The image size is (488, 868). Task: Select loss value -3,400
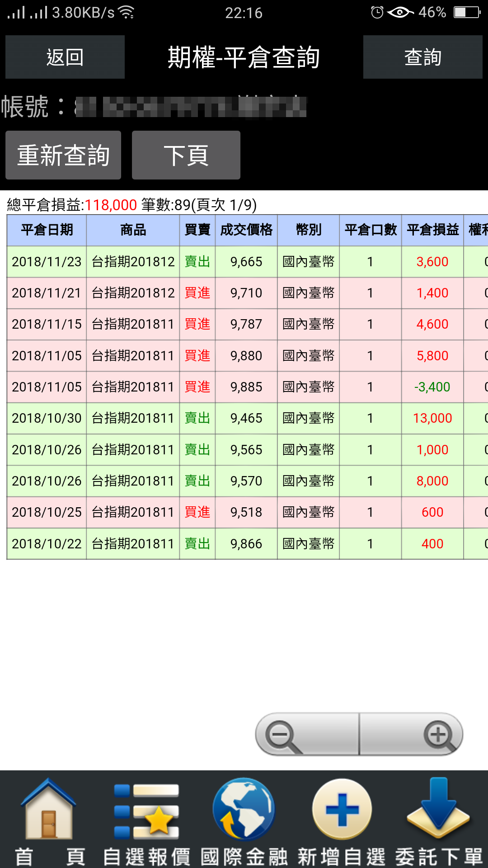(x=432, y=387)
